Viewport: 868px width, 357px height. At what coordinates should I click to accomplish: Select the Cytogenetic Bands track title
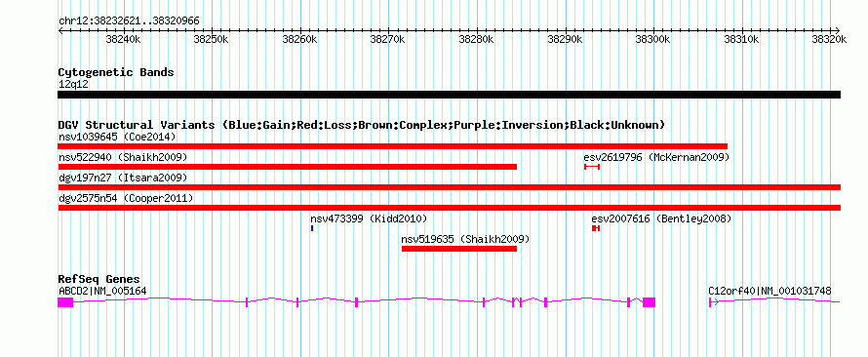point(116,72)
